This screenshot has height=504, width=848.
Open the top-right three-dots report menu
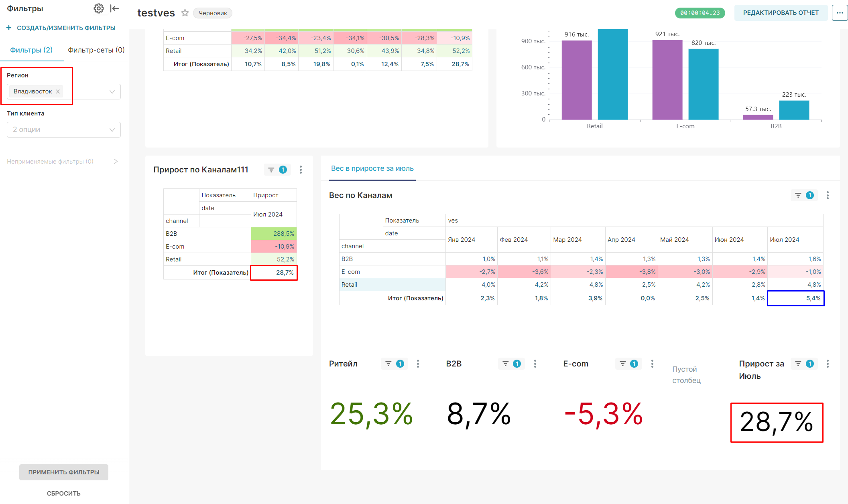(839, 13)
